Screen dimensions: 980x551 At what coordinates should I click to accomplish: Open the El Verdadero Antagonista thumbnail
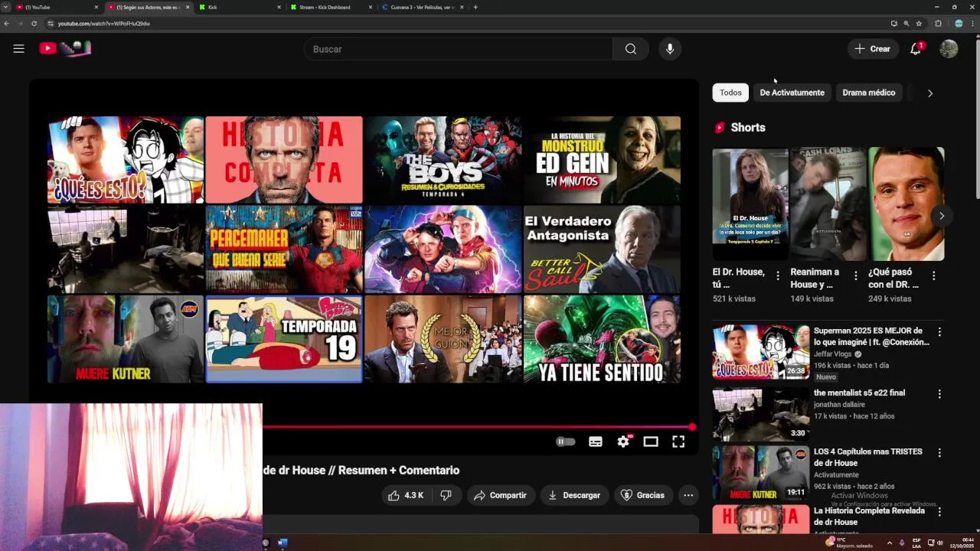(602, 249)
